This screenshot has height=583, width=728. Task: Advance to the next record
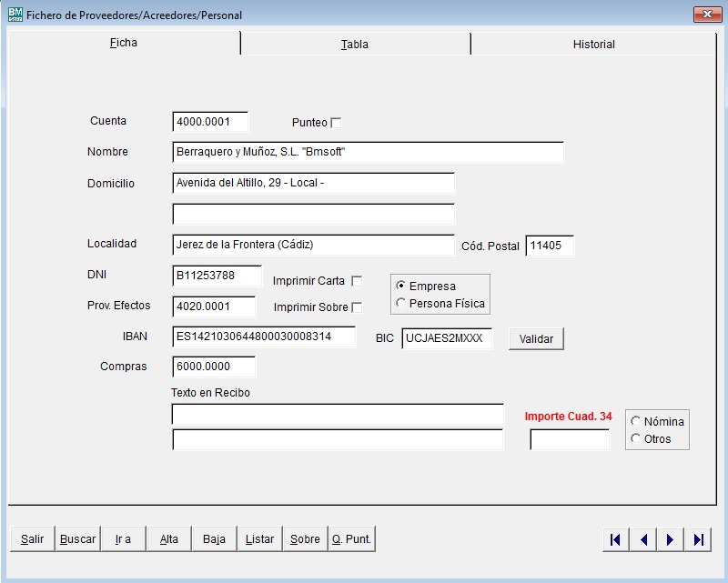[671, 539]
